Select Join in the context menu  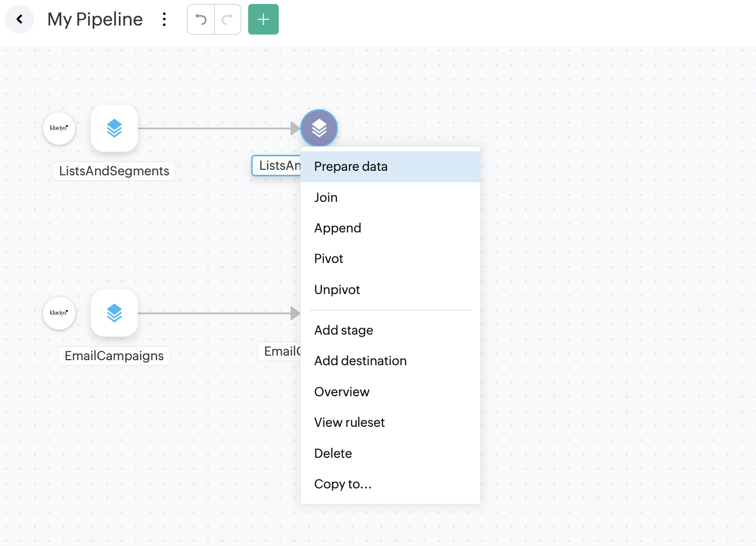(x=326, y=197)
